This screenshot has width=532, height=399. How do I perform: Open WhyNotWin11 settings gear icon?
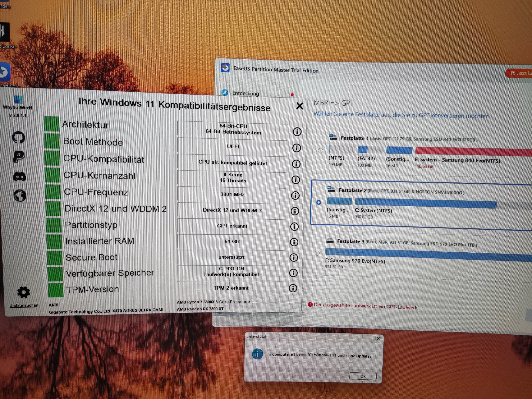coord(24,292)
